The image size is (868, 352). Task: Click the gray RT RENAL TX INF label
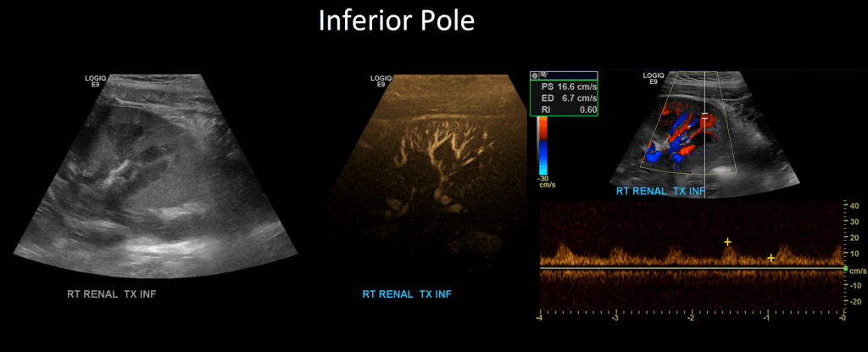pos(111,295)
